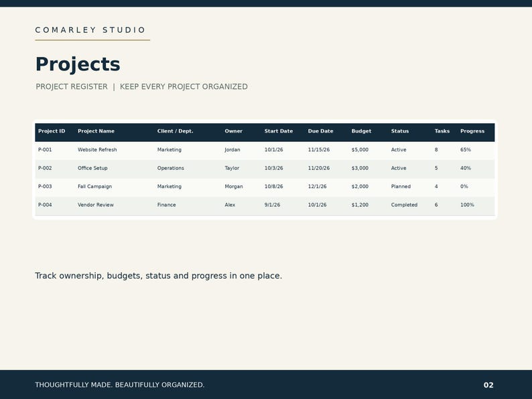Select the Finance department cell
Screen dimensions: 532x399
tap(167, 205)
